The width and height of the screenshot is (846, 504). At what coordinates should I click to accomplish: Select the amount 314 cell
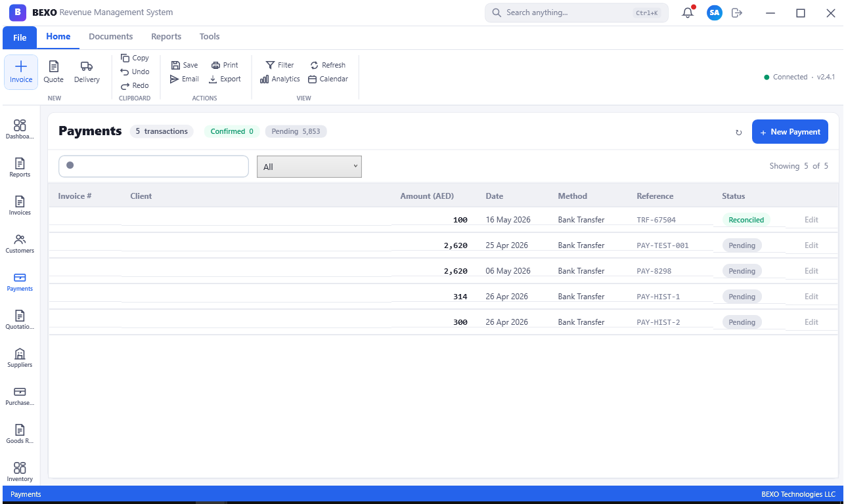tap(460, 297)
